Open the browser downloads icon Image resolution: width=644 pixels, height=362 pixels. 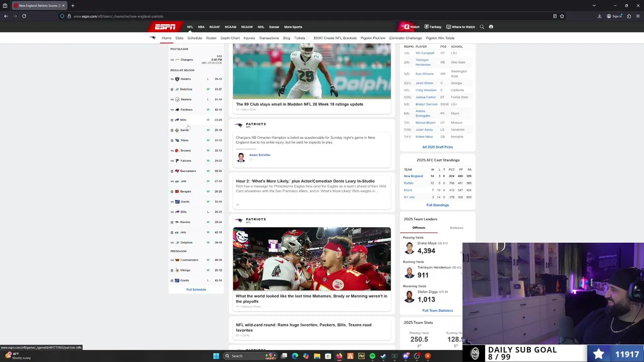pyautogui.click(x=599, y=16)
